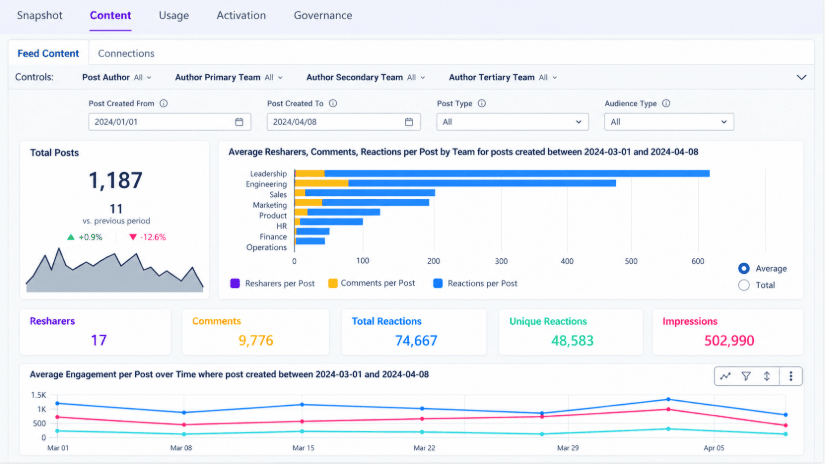The image size is (825, 464).
Task: Open the Snapshot tab
Action: pyautogui.click(x=39, y=15)
